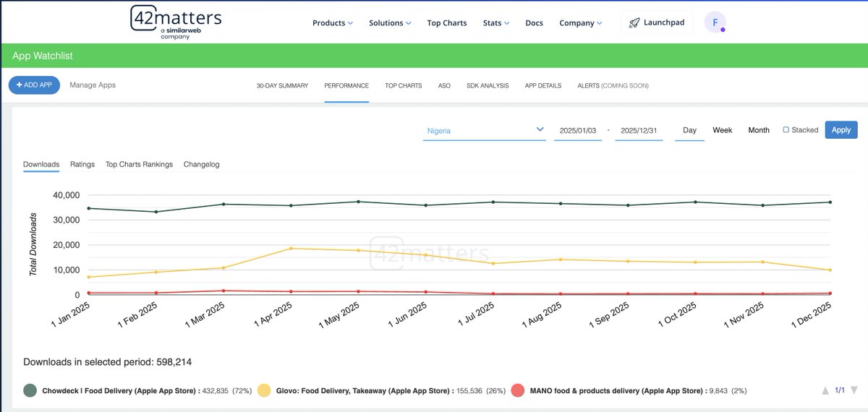Click the 42matters logo
Image resolution: width=868 pixels, height=412 pixels.
tap(176, 22)
